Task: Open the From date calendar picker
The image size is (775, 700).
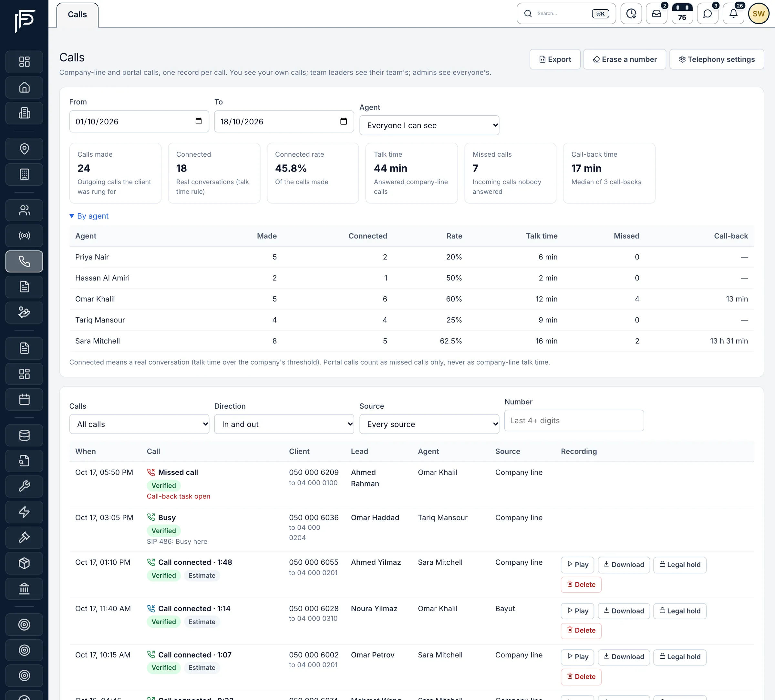Action: 198,121
